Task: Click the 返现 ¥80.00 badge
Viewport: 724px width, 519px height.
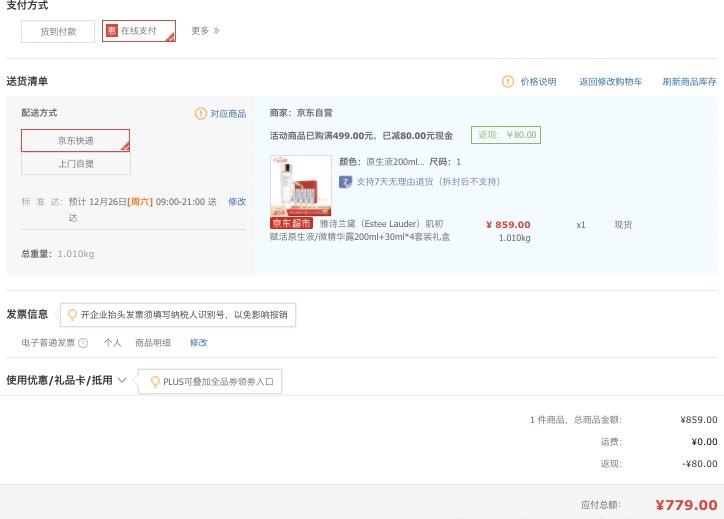Action: (506, 135)
